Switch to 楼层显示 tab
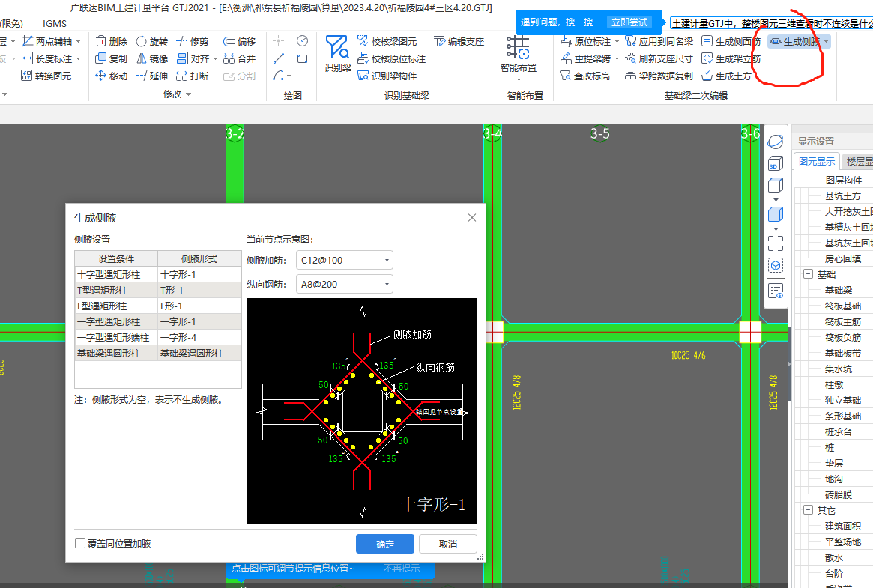Viewport: 873px width, 588px height. point(858,161)
